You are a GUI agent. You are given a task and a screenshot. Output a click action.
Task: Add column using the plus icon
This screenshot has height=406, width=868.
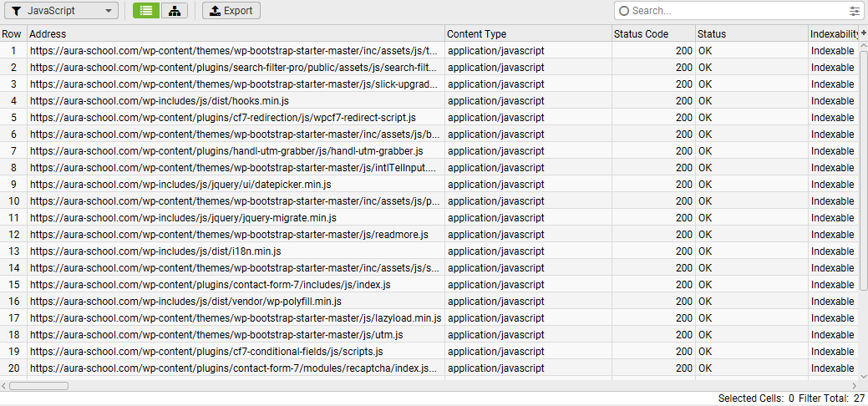pos(864,33)
